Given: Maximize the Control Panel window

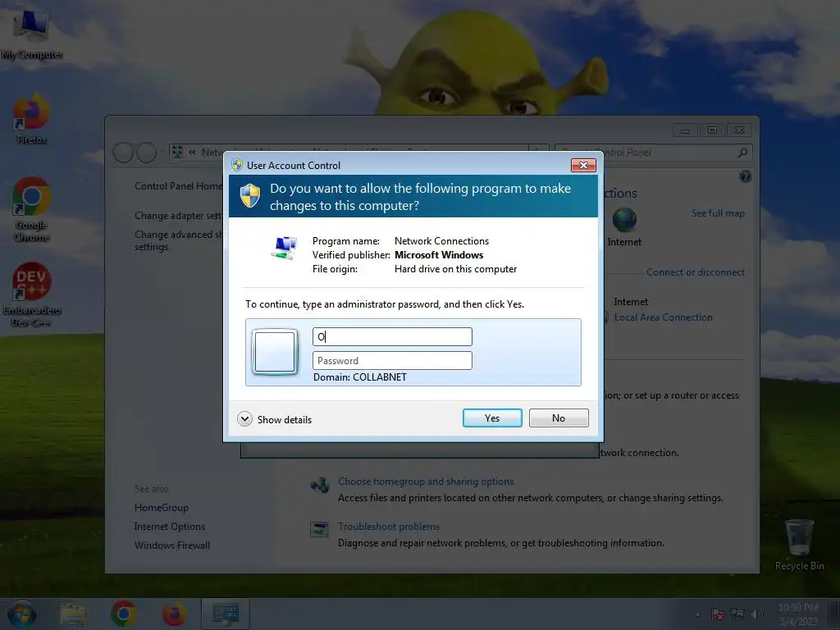Looking at the screenshot, I should click(x=712, y=130).
